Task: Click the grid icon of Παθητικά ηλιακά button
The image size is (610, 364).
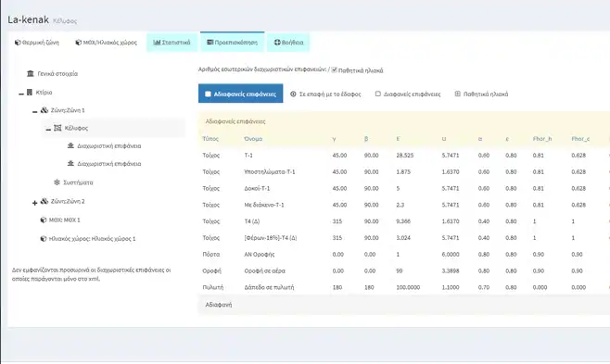Action: coord(458,94)
